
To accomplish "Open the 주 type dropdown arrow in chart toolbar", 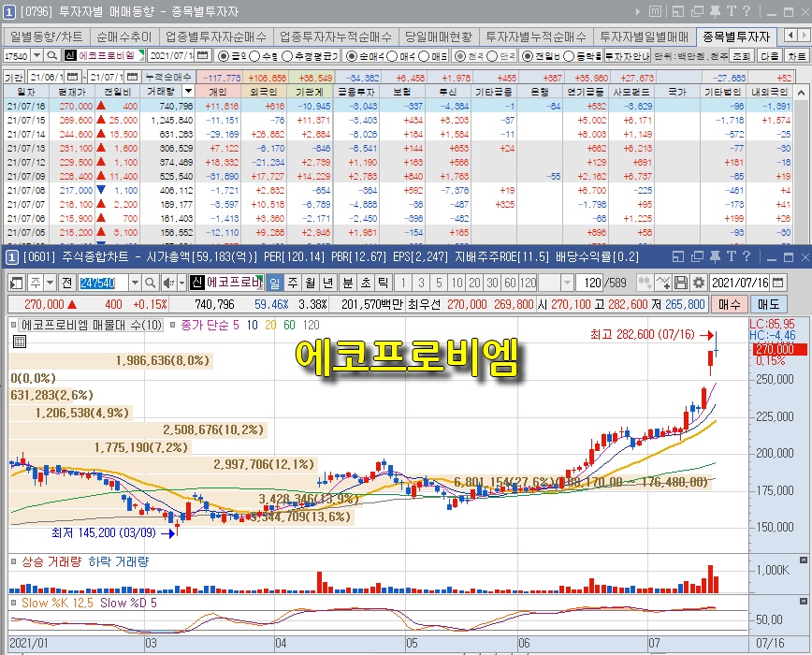I will coord(50,283).
